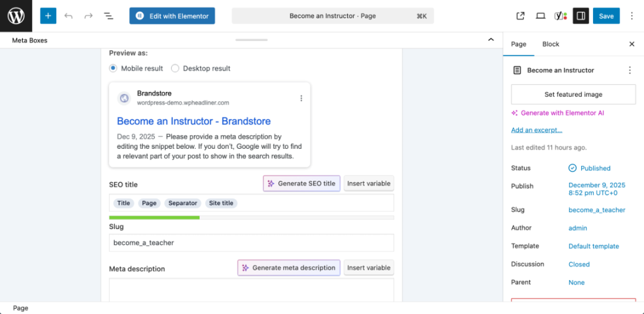Click the page document icon in sidebar

pyautogui.click(x=517, y=71)
